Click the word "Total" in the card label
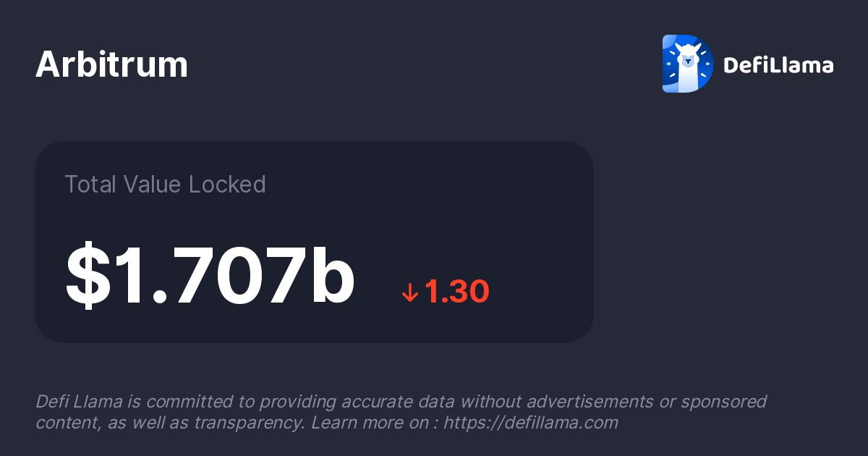The width and height of the screenshot is (868, 456). click(90, 185)
